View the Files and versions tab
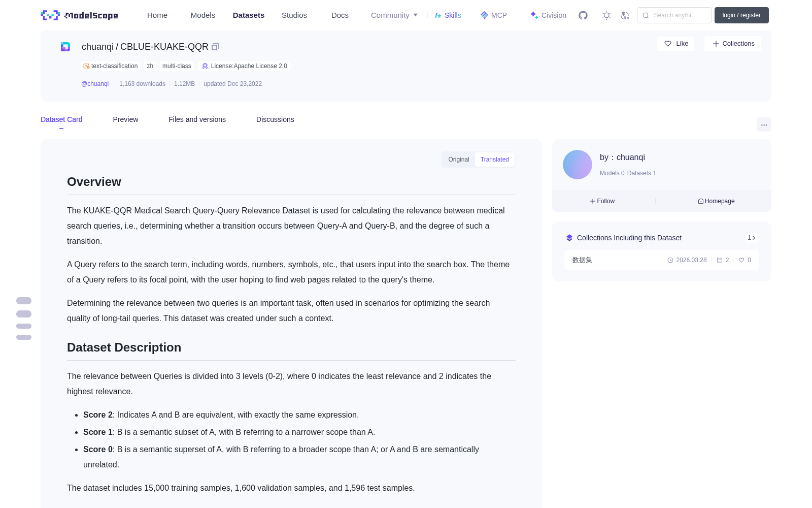Image resolution: width=812 pixels, height=508 pixels. pos(197,119)
